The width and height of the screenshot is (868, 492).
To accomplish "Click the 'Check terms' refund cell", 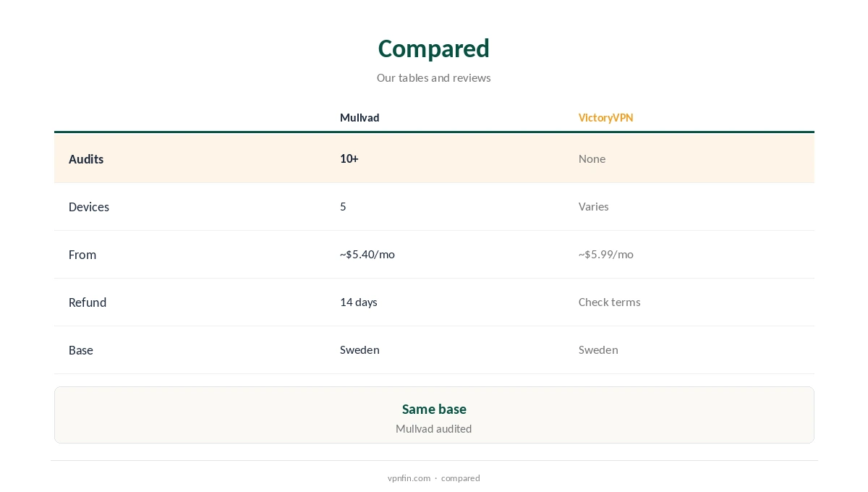I will 609,302.
